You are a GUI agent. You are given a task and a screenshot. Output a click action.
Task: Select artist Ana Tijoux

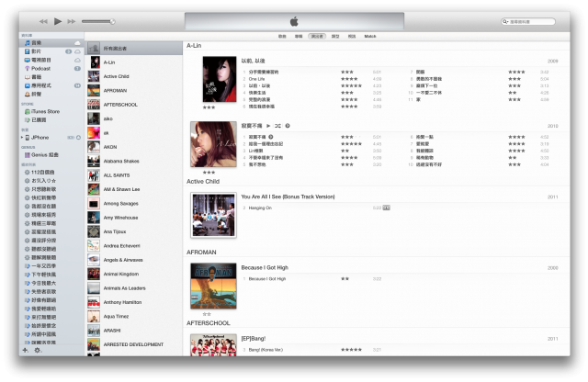(x=134, y=231)
